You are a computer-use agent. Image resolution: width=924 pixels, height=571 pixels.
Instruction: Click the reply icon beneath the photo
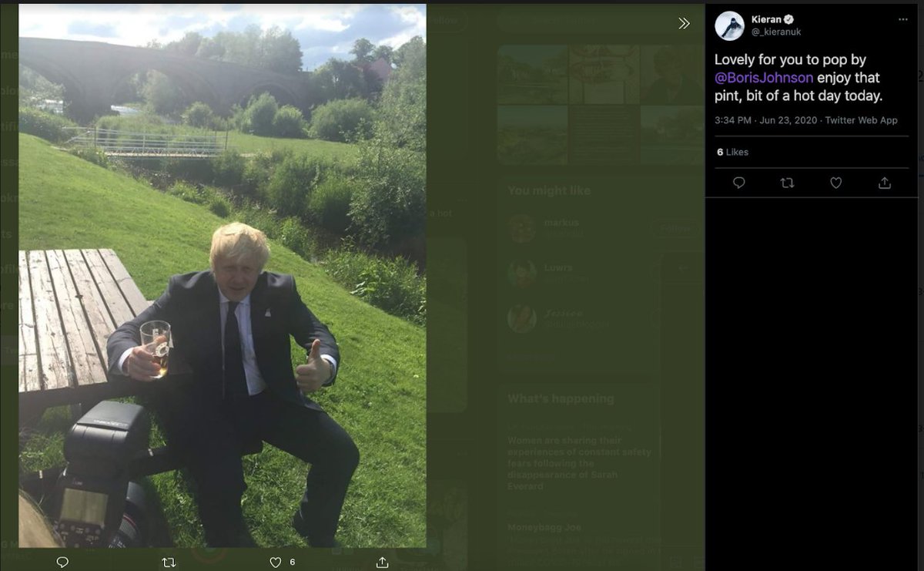(63, 563)
